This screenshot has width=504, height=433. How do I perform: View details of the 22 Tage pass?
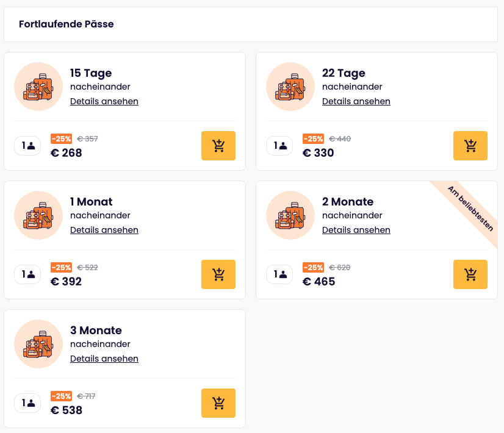(356, 101)
